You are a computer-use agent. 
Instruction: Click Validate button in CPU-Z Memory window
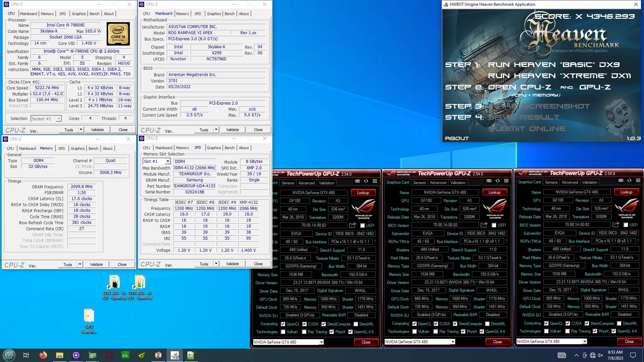tap(96, 264)
